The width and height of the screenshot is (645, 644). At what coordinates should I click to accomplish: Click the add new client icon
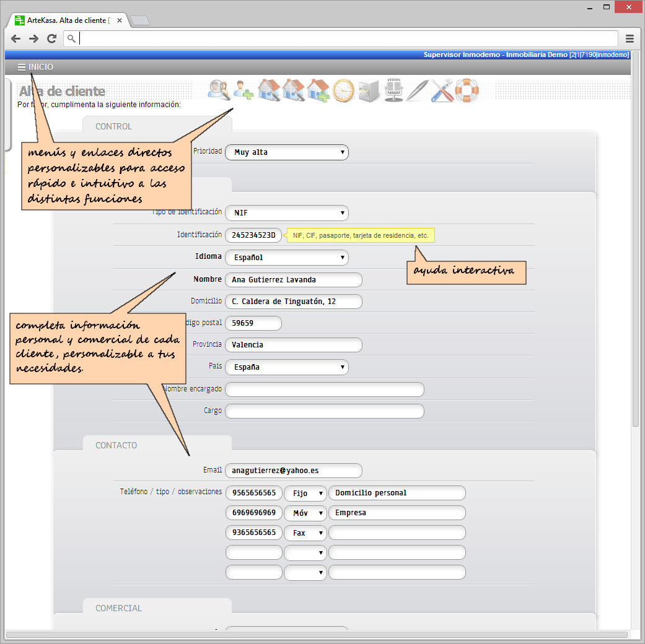click(244, 90)
